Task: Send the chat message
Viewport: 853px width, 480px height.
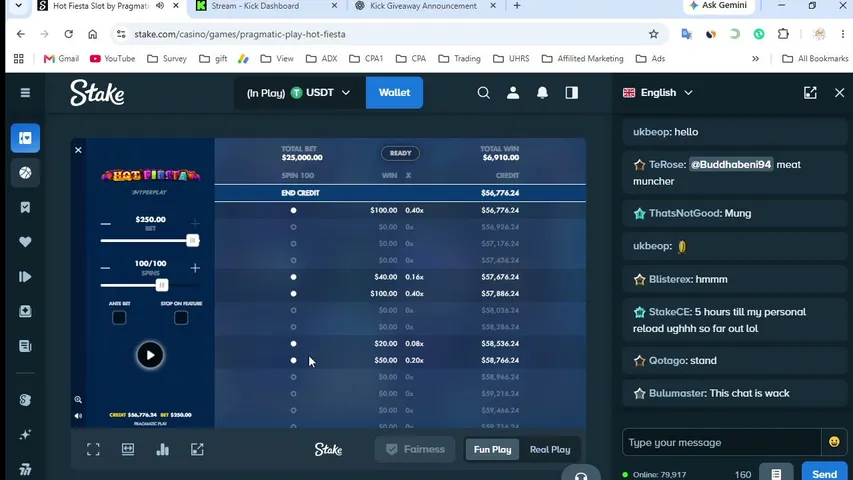Action: click(x=824, y=473)
